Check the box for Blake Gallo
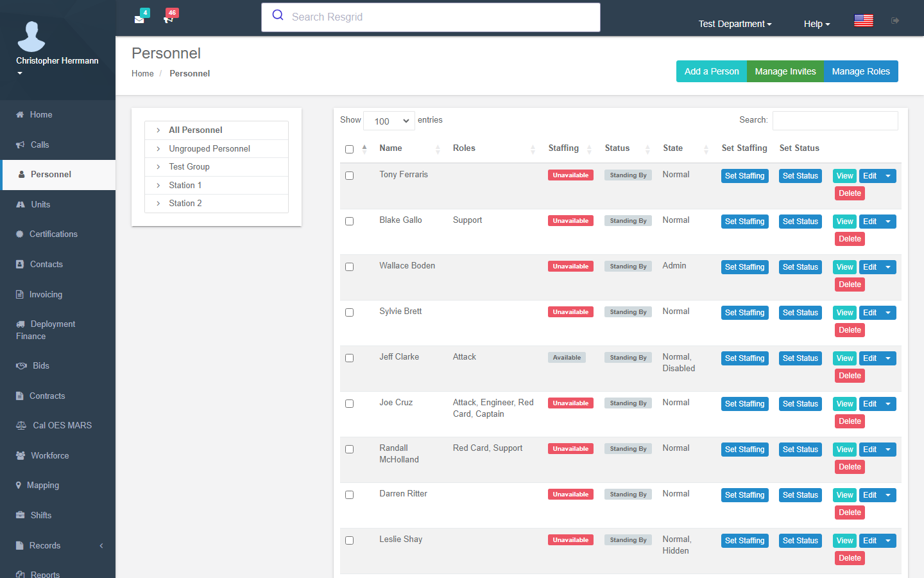Viewport: 924px width, 578px height. tap(349, 221)
